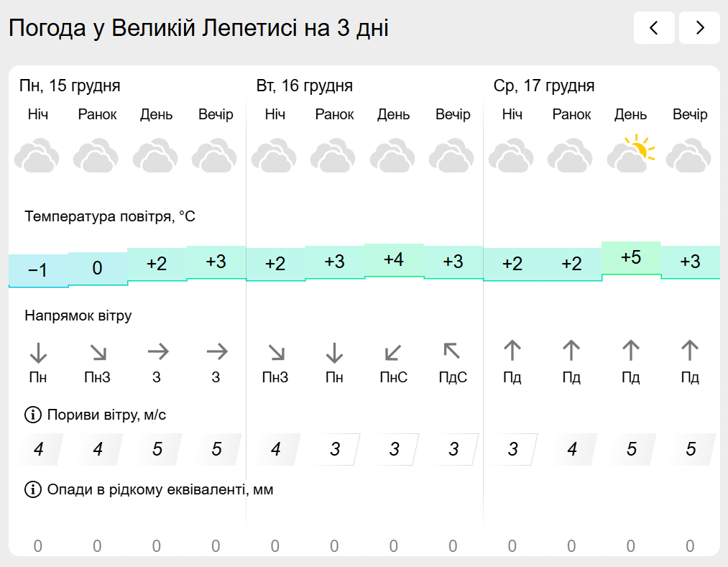The width and height of the screenshot is (728, 567).
Task: Click Monday night's wind gust value
Action: click(x=38, y=450)
